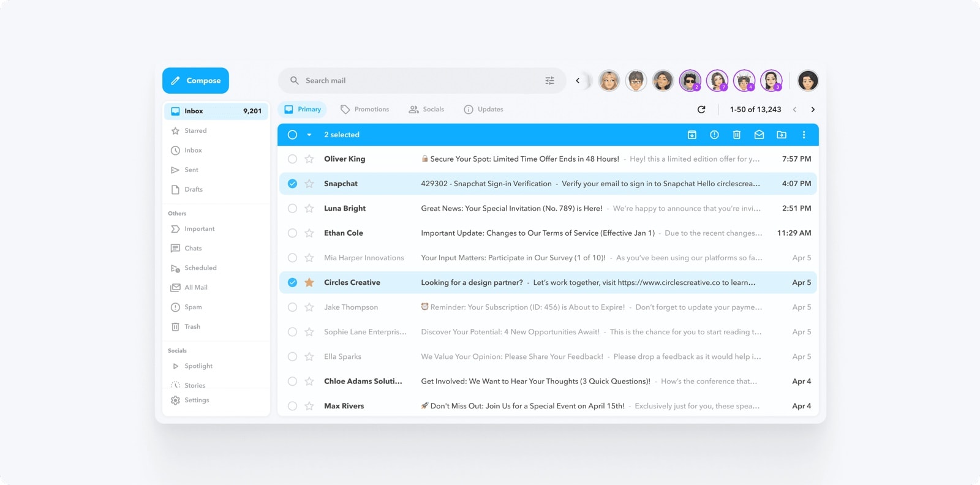Switch to the Promotions tab
Viewport: 980px width, 485px height.
tap(364, 110)
